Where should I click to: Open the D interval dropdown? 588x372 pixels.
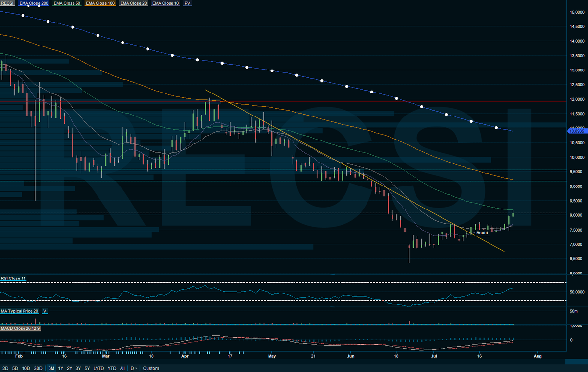134,368
